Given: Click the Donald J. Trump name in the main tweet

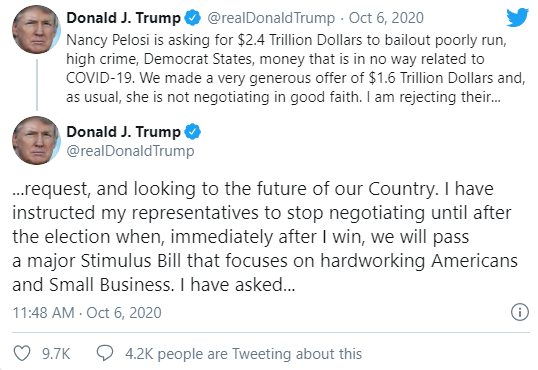Looking at the screenshot, I should [x=124, y=132].
